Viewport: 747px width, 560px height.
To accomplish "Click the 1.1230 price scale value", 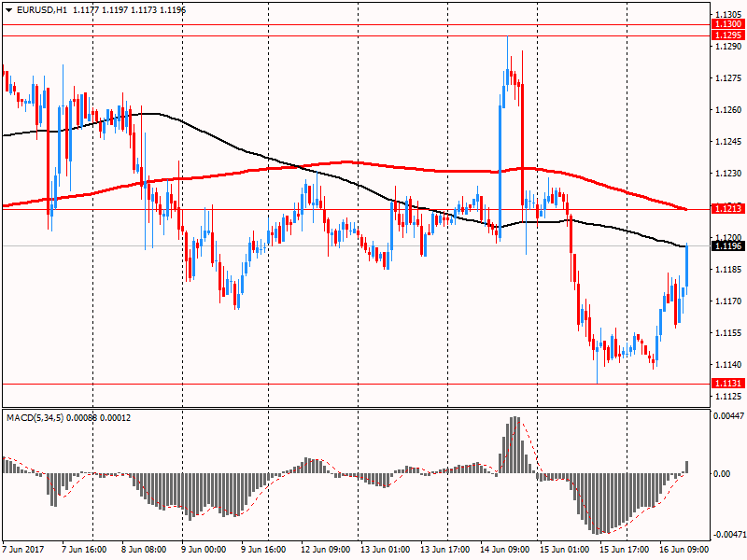I will point(728,174).
